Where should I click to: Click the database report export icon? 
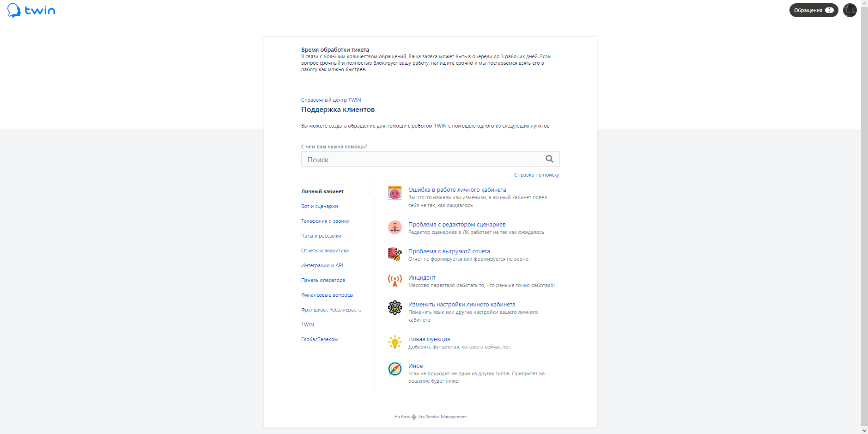(x=395, y=254)
